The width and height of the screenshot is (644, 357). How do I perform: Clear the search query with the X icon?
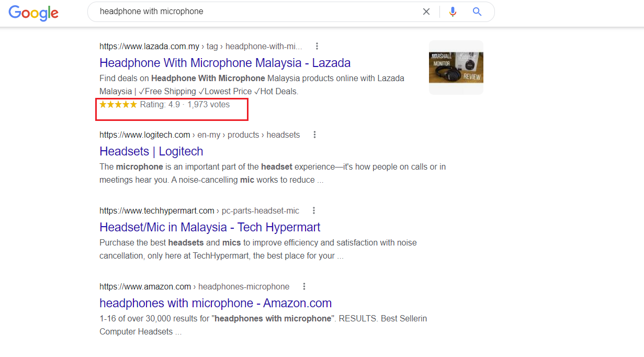tap(426, 12)
